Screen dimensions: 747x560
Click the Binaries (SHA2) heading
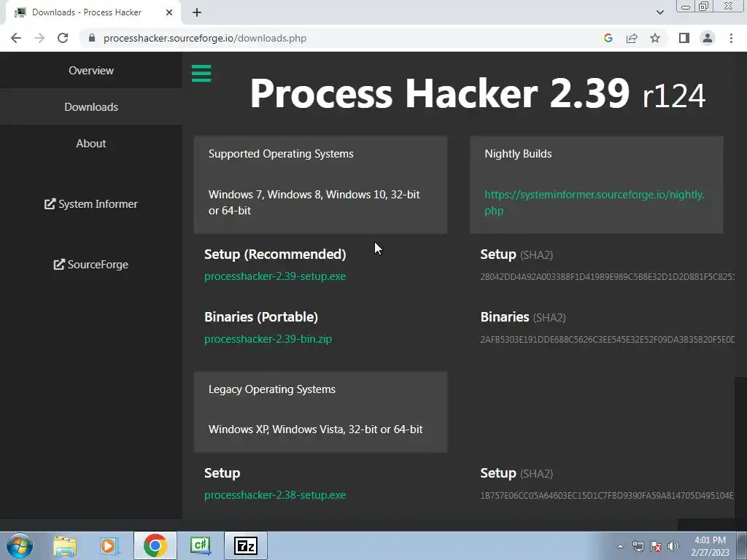[x=523, y=317]
